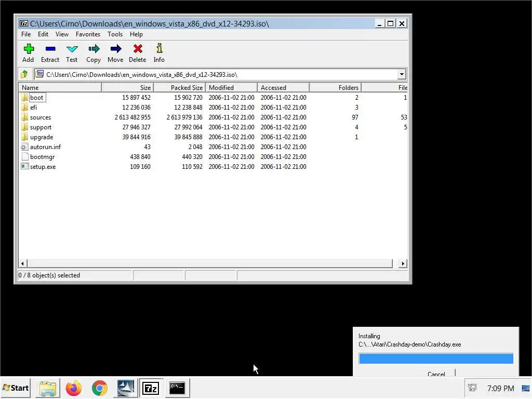The height and width of the screenshot is (399, 532).
Task: Click the Extract toolbar icon
Action: (x=50, y=49)
